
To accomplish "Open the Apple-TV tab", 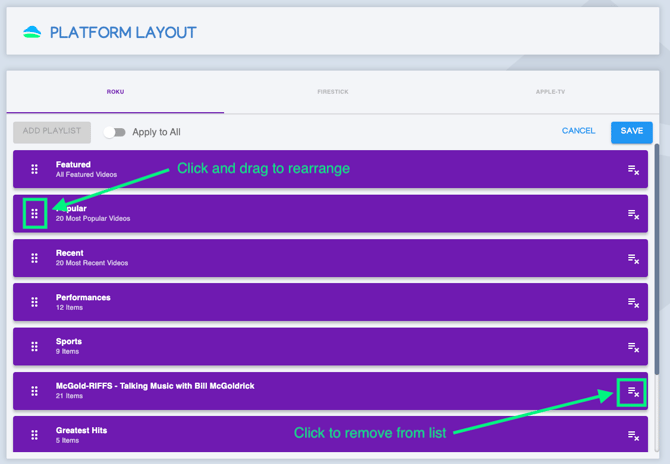I will [550, 92].
